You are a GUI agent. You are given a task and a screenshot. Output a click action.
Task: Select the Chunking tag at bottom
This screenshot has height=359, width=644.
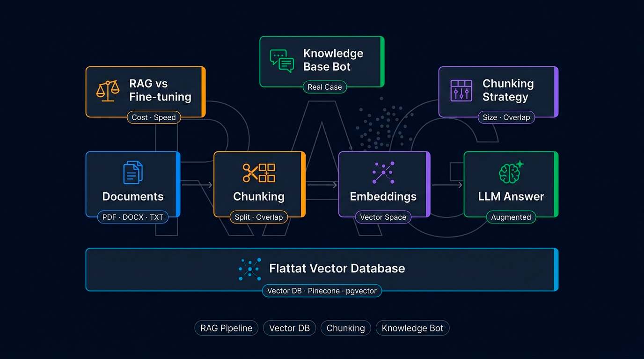point(345,328)
